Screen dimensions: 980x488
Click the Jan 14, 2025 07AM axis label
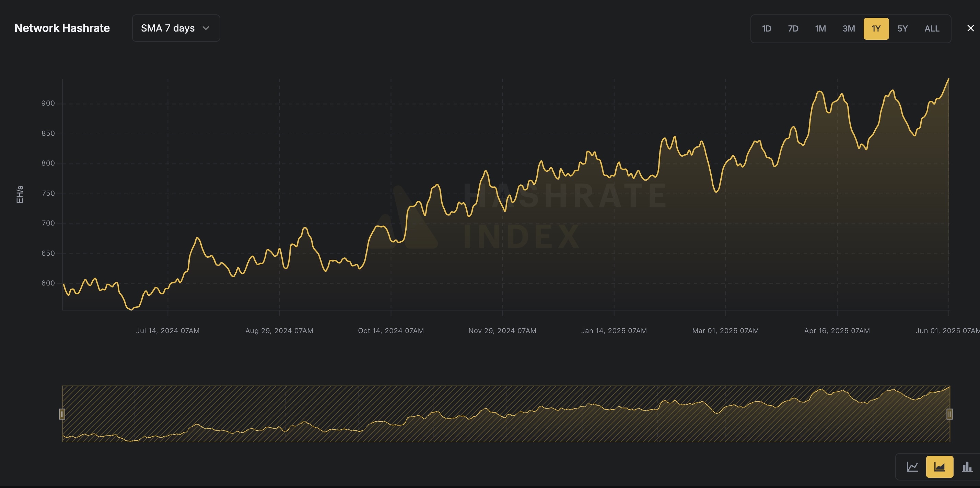pos(614,331)
